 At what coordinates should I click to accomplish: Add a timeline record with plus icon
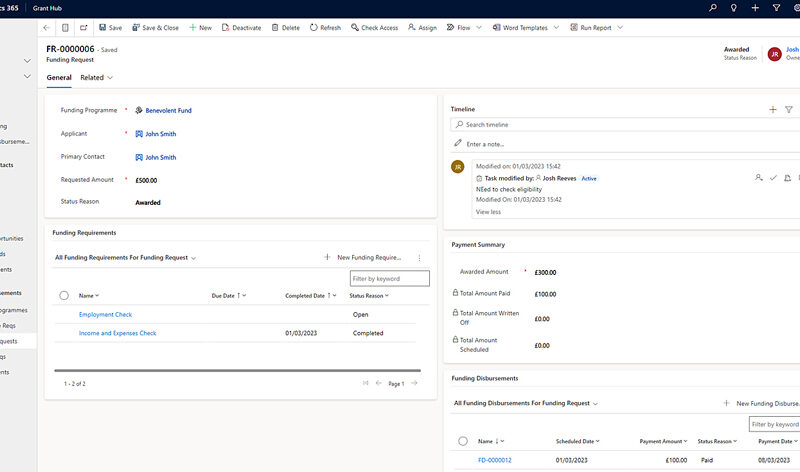pos(772,109)
